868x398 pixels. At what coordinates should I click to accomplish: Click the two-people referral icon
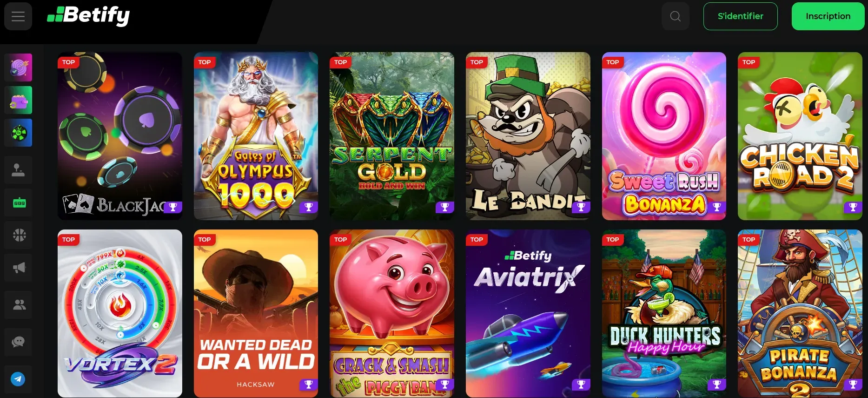click(x=18, y=305)
